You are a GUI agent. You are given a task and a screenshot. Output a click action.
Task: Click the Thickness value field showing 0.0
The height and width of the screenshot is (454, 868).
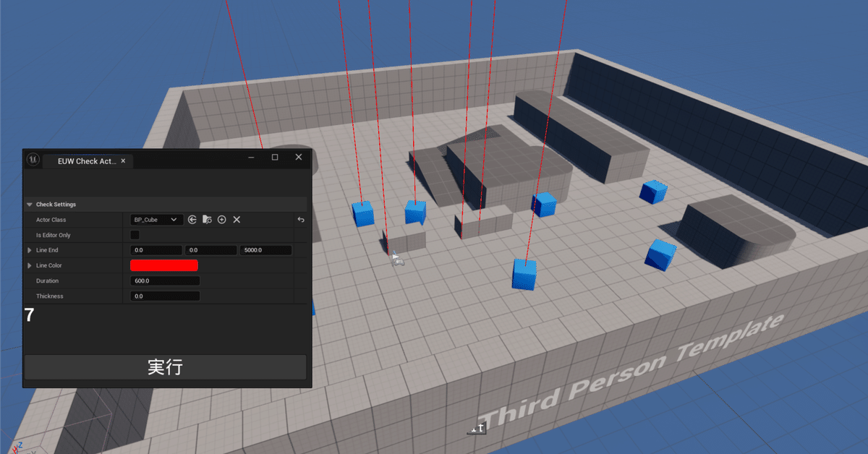164,296
